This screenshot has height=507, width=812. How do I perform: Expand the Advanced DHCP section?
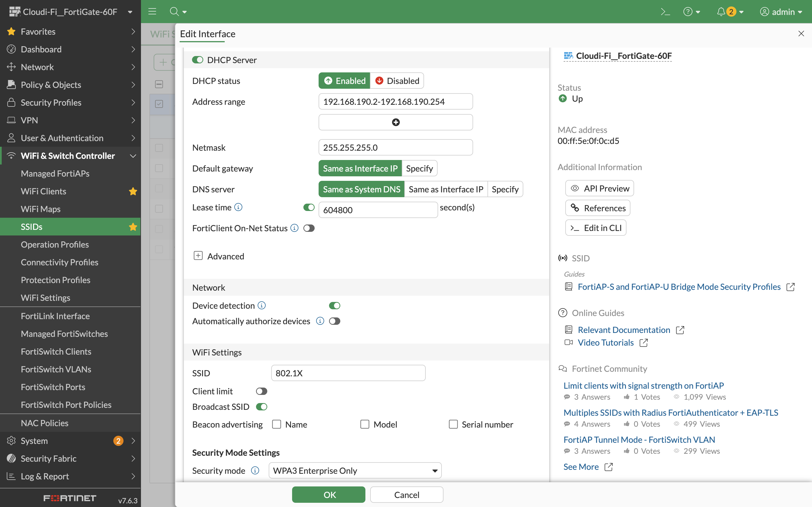coord(198,256)
